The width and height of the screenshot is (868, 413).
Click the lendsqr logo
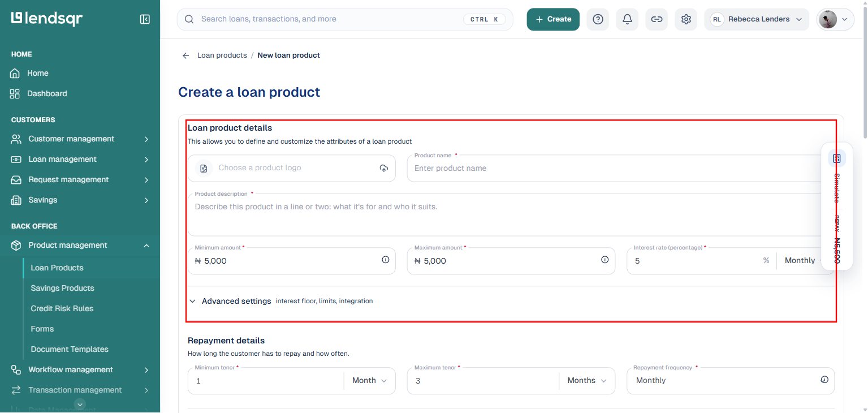click(47, 19)
